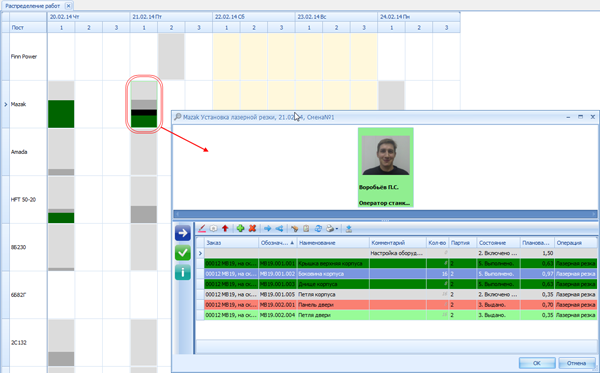600x373 pixels.
Task: Open the printer dropdown arrow
Action: pyautogui.click(x=337, y=229)
